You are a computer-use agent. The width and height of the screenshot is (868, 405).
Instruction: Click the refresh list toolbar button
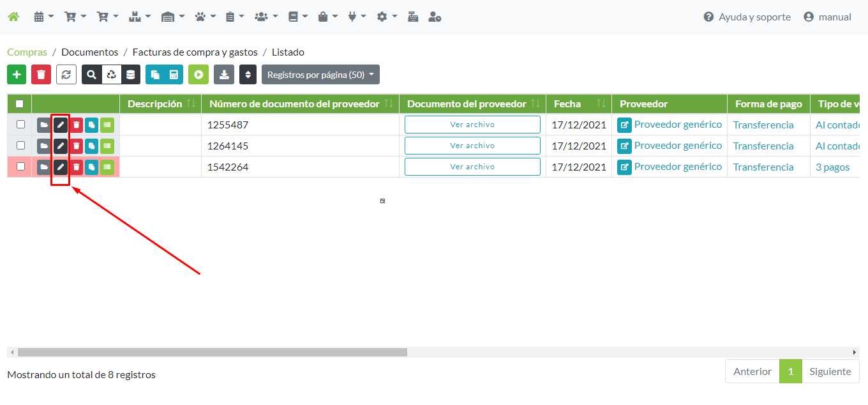[x=66, y=75]
